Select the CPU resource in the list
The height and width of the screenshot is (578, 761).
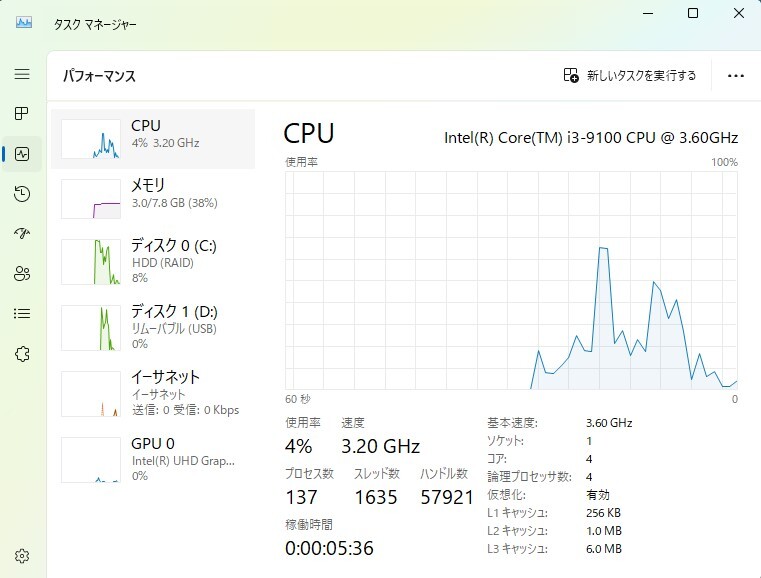[153, 139]
